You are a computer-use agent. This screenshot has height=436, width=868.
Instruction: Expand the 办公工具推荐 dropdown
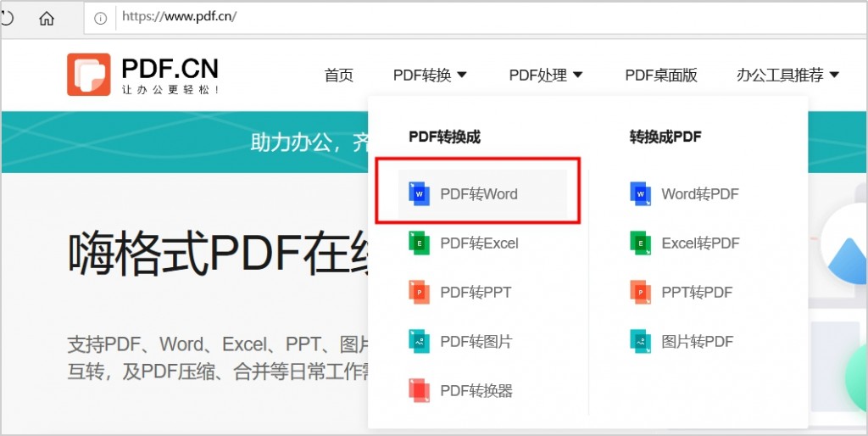coord(787,75)
